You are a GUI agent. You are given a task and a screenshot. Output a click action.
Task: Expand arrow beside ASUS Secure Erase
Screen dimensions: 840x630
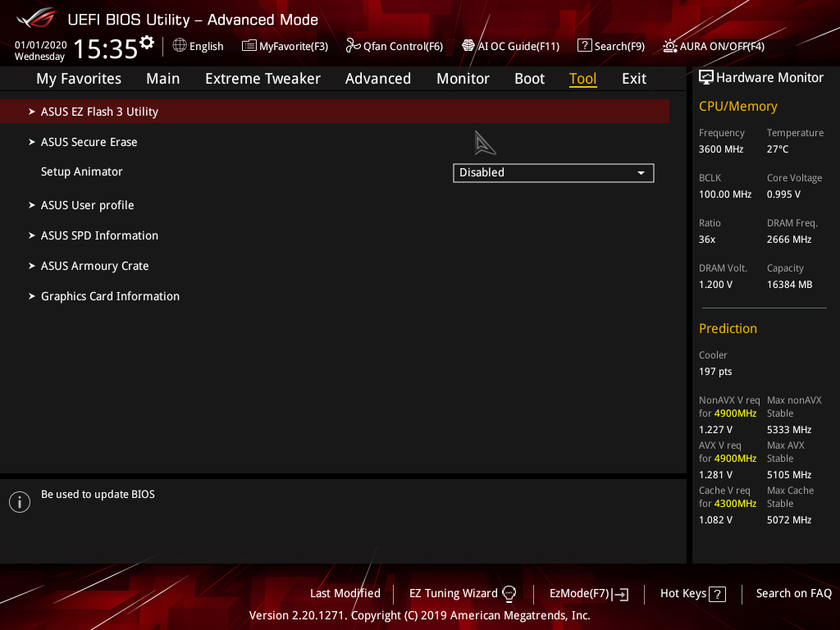click(32, 142)
